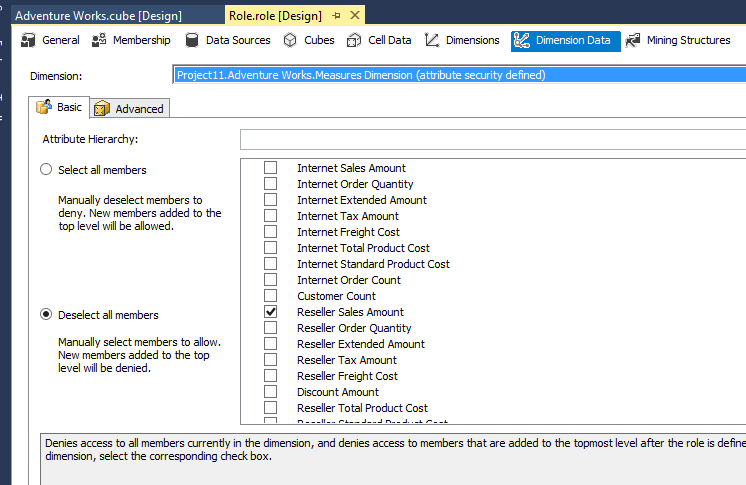Switch to the Advanced sub-tab
Screen dimensions: 746x485
click(x=129, y=109)
